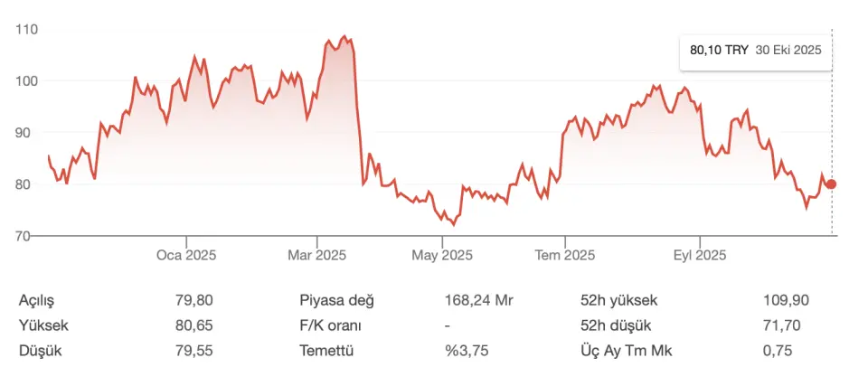Select the Mar 2025 axis label
This screenshot has width=868, height=386.
click(x=317, y=256)
